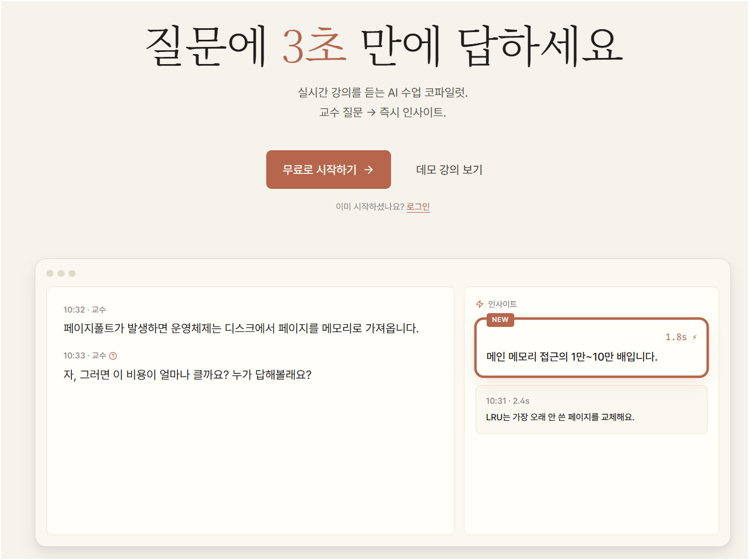This screenshot has height=560, width=749.
Task: Click the 인사이트 panel heading
Action: click(x=502, y=304)
